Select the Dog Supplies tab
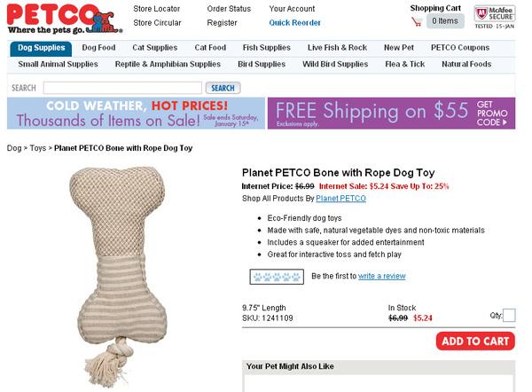Image resolution: width=532 pixels, height=392 pixels. point(41,48)
